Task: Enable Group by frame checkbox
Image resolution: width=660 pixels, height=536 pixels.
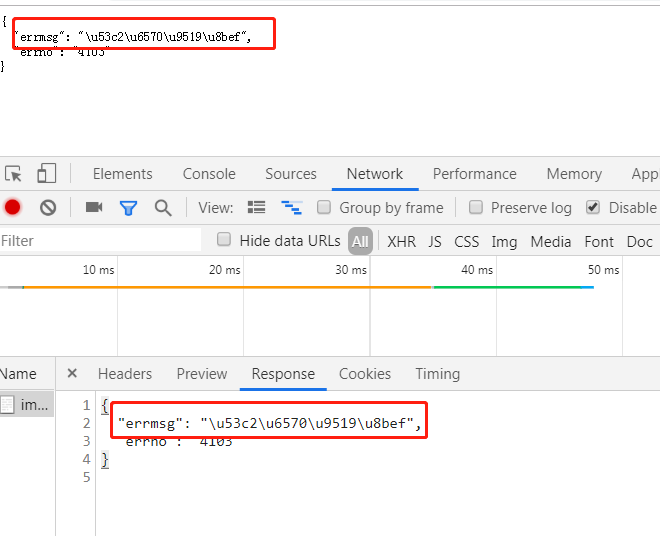Action: coord(324,207)
